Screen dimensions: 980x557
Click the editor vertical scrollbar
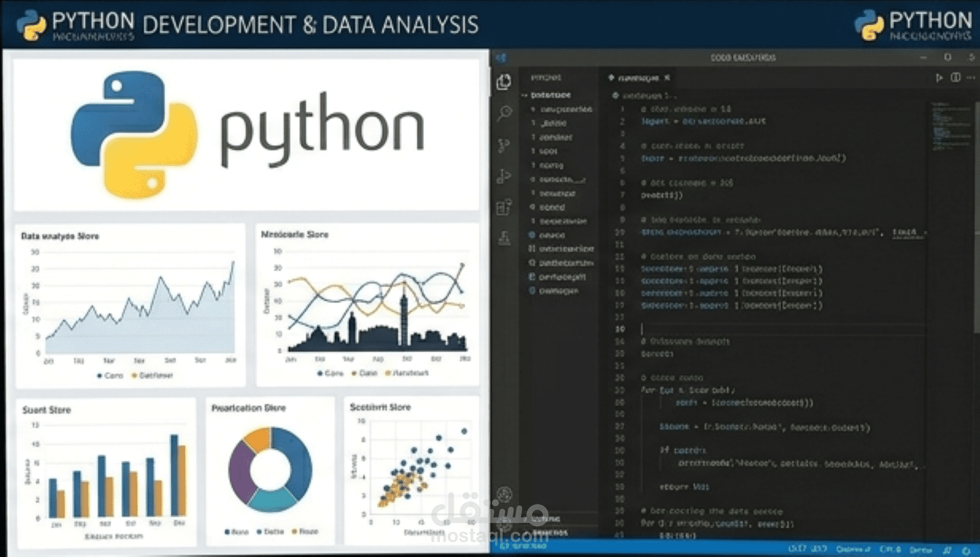(x=976, y=216)
